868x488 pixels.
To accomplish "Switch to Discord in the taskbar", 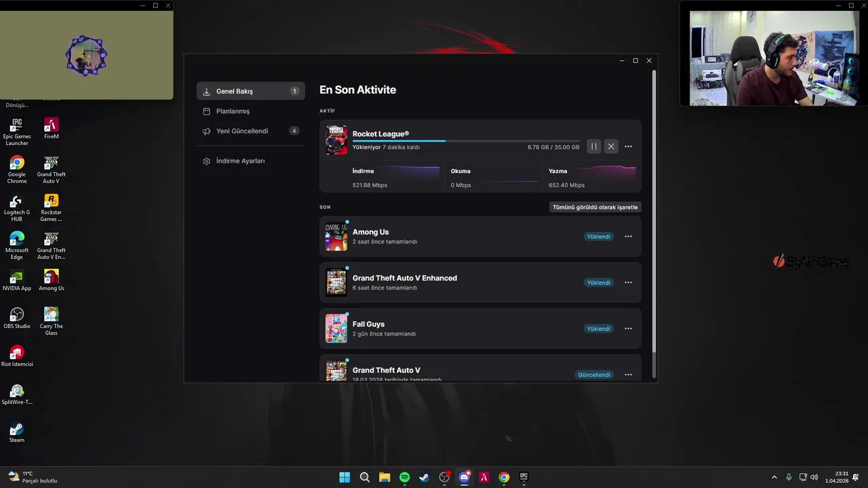I will (x=464, y=477).
